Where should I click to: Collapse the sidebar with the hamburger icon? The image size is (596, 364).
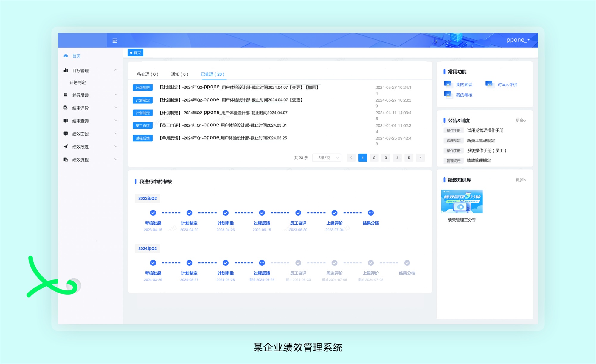pyautogui.click(x=115, y=41)
